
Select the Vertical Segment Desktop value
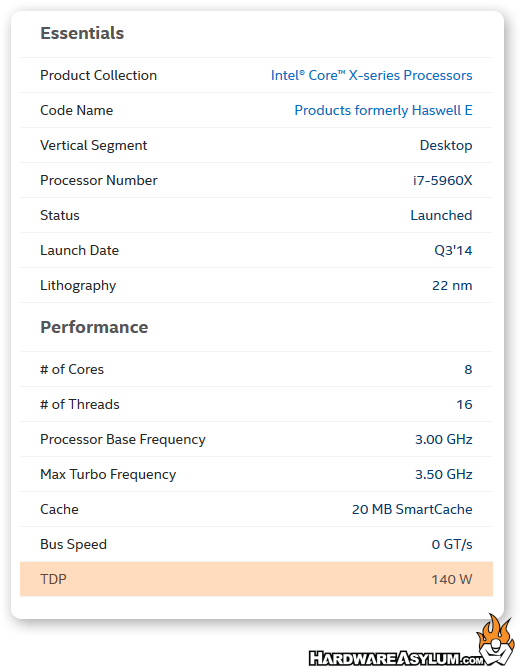click(x=446, y=146)
